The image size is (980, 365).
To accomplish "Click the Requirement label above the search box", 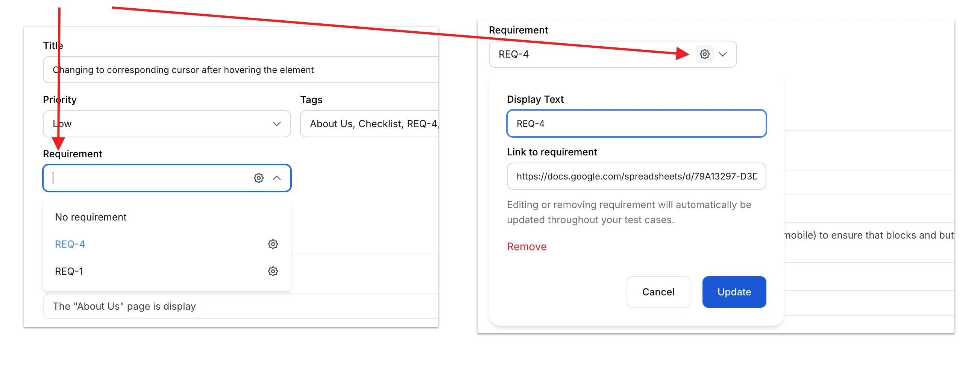I will [72, 154].
